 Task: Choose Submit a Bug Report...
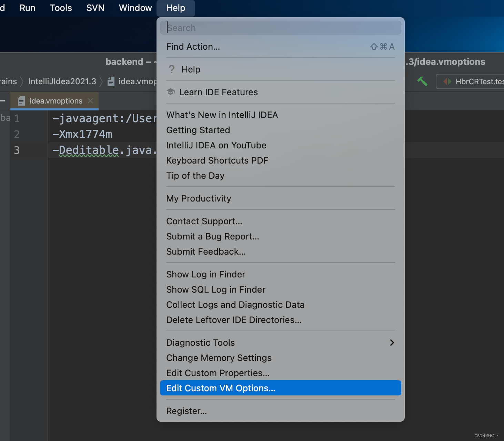coord(281,236)
